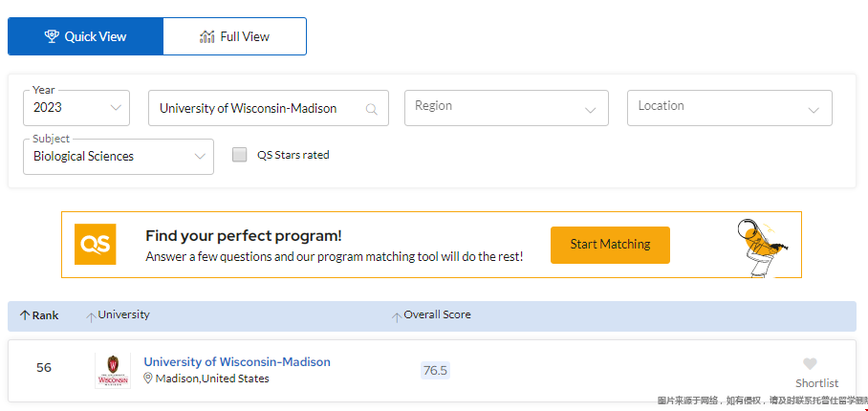Click the heart Shortlist icon
Screen dimensions: 868x411
click(810, 364)
